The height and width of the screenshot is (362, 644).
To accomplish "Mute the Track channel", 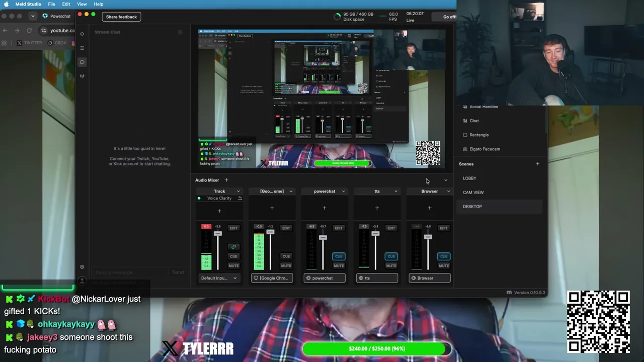I will pyautogui.click(x=233, y=266).
